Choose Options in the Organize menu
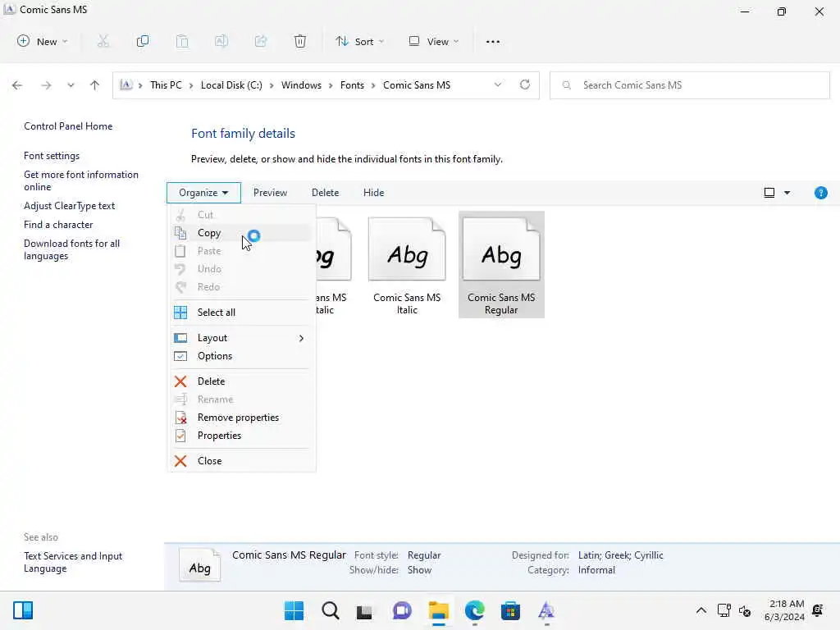 point(241,356)
